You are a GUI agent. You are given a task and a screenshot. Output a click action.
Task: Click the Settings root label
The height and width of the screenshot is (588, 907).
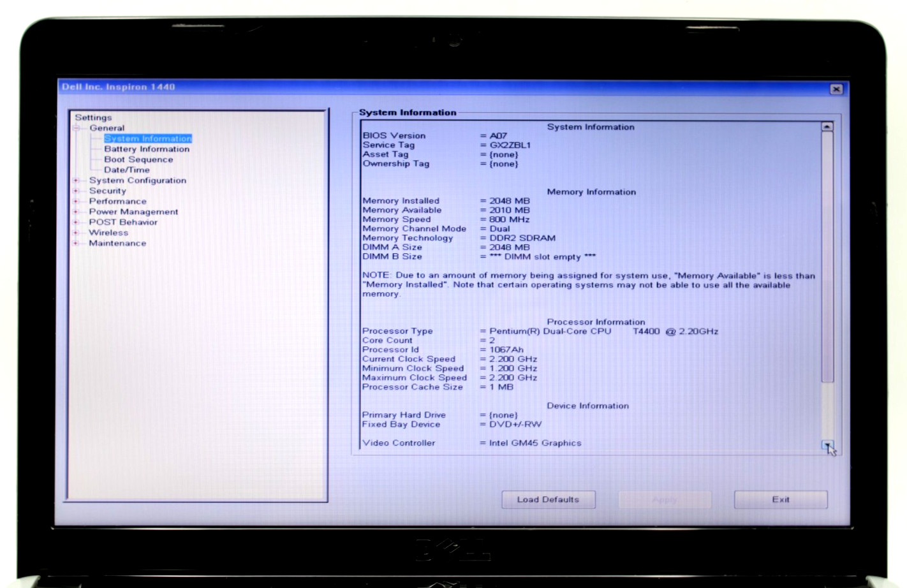coord(93,117)
